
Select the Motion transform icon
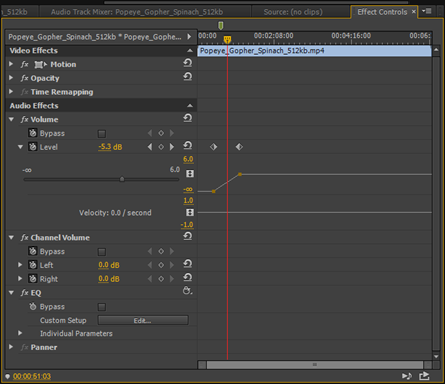coord(41,64)
